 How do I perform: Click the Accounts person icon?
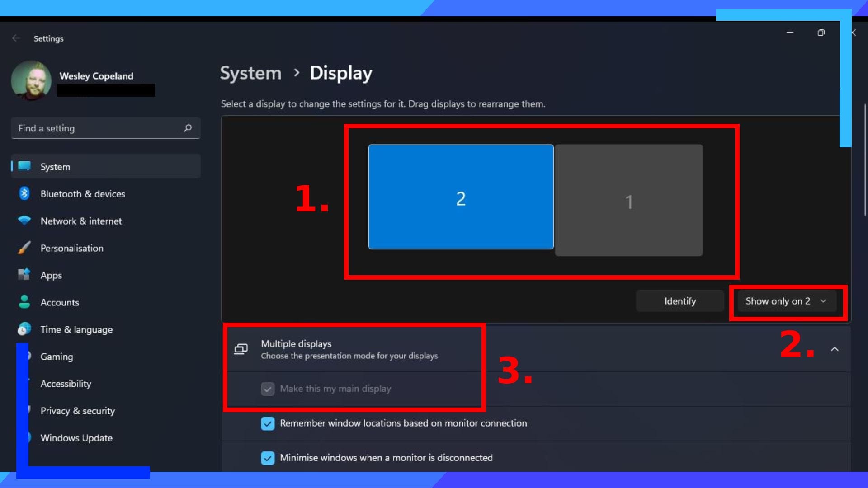tap(25, 302)
